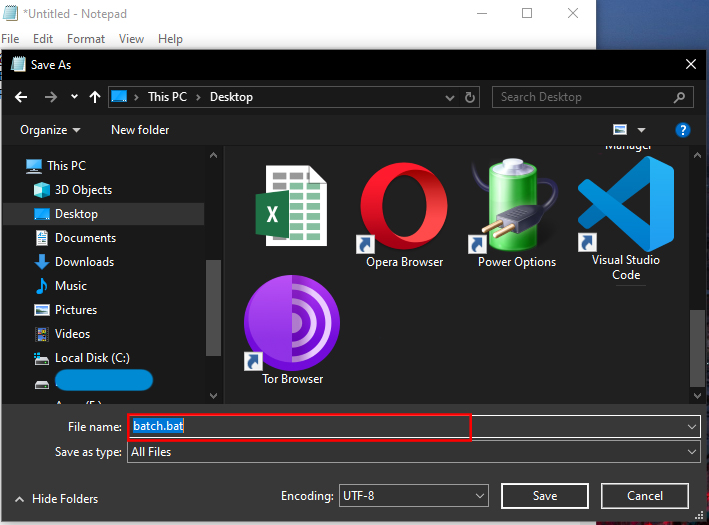
Task: Select Local Disk (C:) in sidebar
Action: point(92,358)
